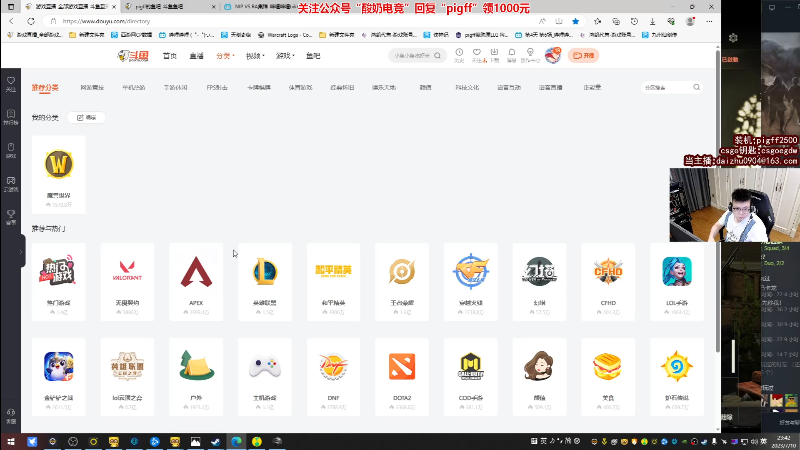Select the 科技文化 tab
The image size is (800, 450).
pyautogui.click(x=467, y=88)
